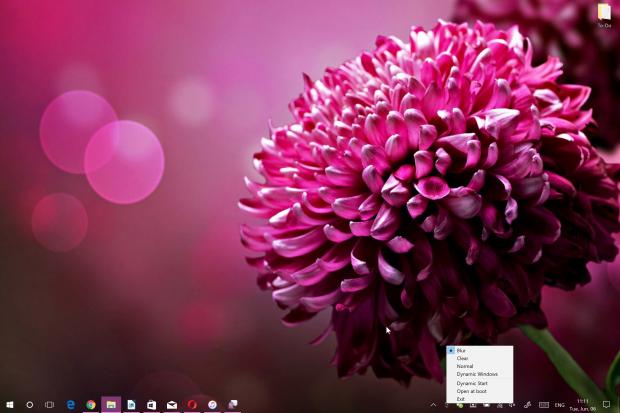Switch the ENG input language indicator

[x=560, y=405]
